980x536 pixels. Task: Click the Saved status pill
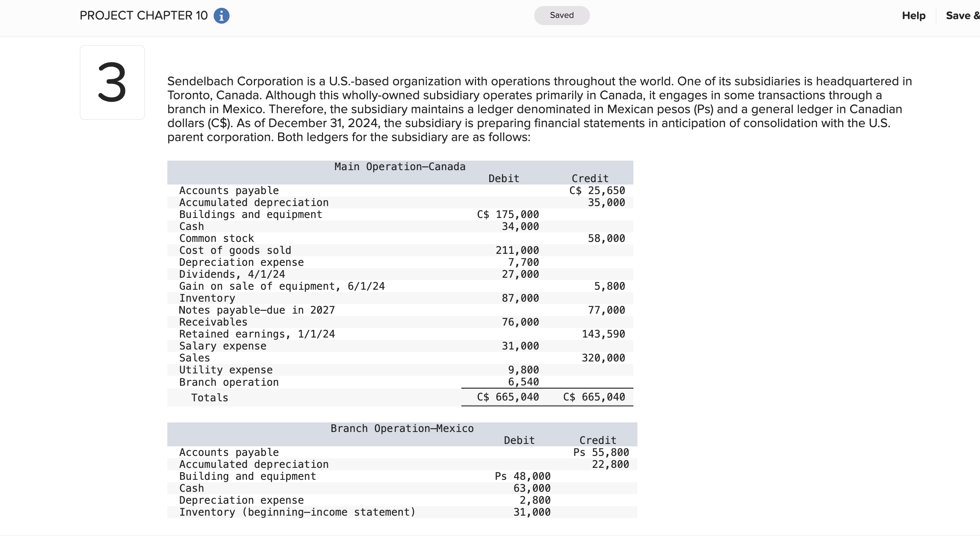click(x=561, y=16)
